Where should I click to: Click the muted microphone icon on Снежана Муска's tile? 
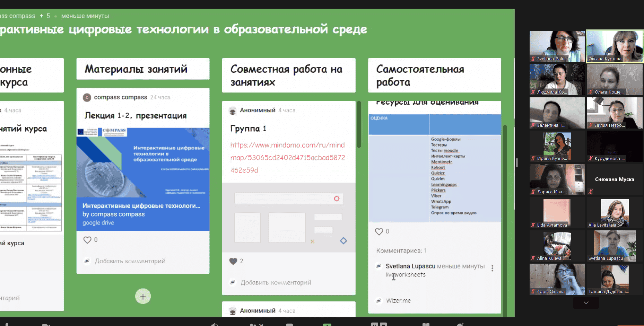[x=591, y=192]
